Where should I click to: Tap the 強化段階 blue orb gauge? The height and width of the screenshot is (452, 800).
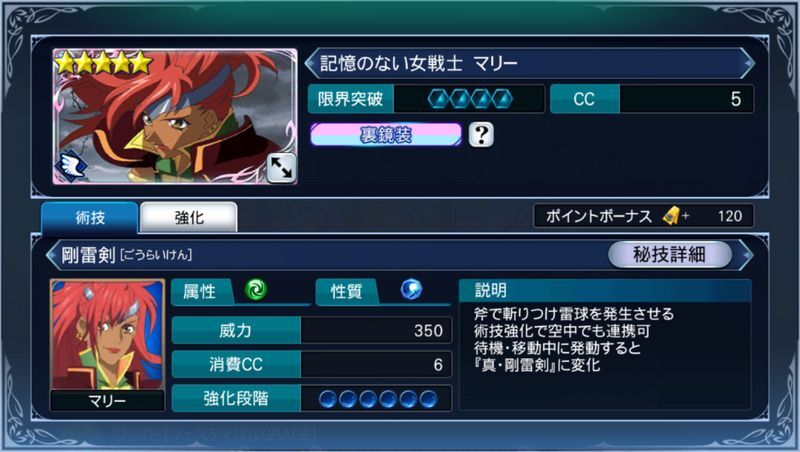[378, 399]
